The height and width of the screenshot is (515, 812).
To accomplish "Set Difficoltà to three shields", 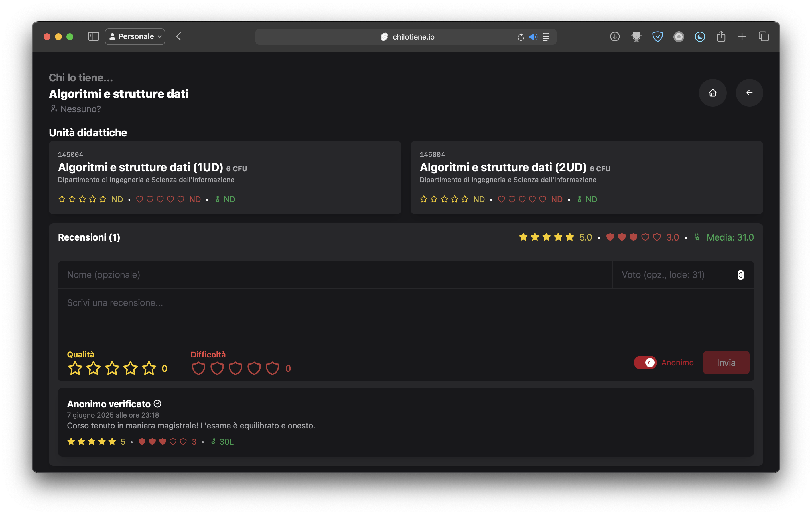I will [236, 368].
